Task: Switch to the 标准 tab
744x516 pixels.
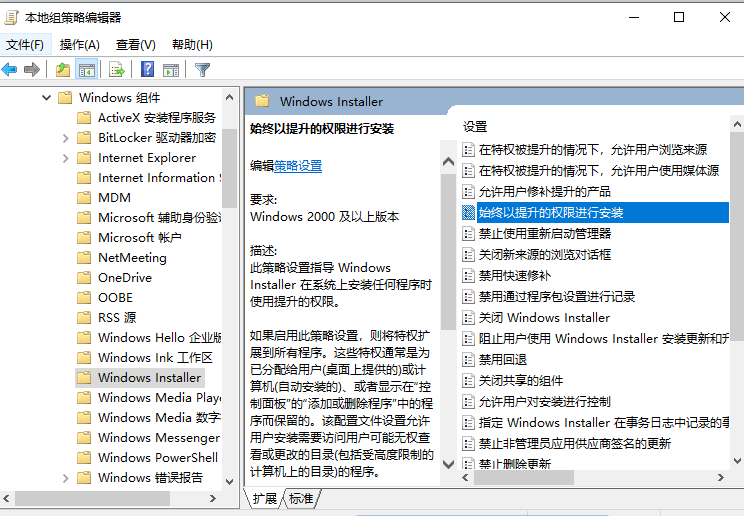Action: (301, 498)
